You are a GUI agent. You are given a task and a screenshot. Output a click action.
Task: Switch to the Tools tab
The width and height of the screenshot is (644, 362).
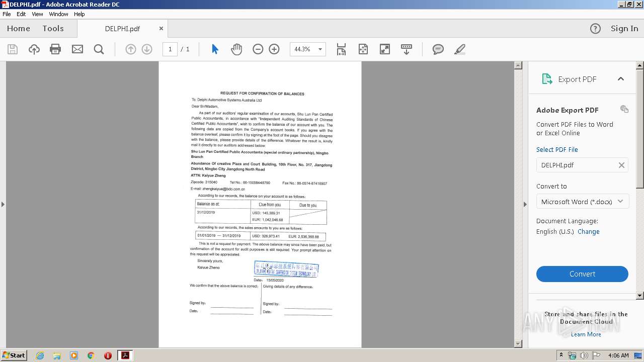coord(53,29)
